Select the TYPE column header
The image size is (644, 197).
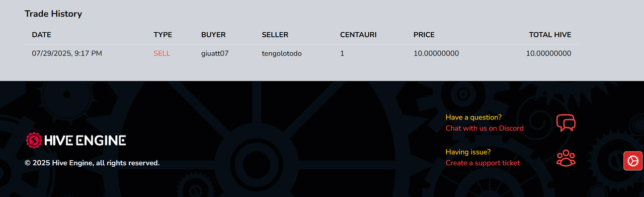tap(163, 35)
